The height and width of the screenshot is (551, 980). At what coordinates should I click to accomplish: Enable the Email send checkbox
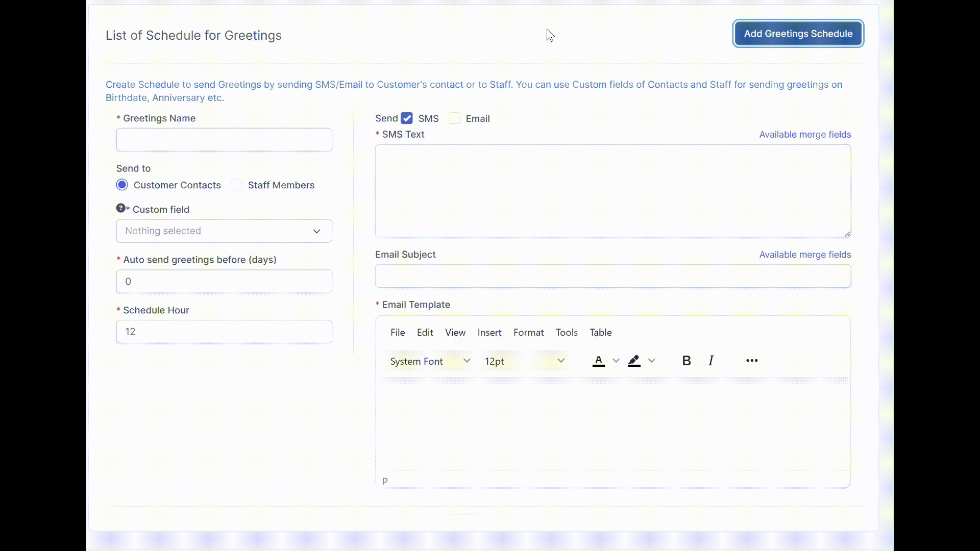(x=454, y=118)
